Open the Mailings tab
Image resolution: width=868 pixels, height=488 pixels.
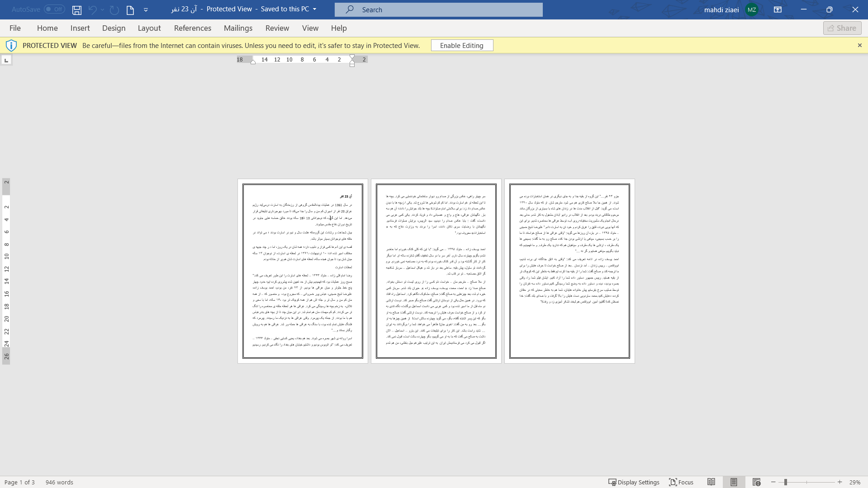(x=238, y=28)
